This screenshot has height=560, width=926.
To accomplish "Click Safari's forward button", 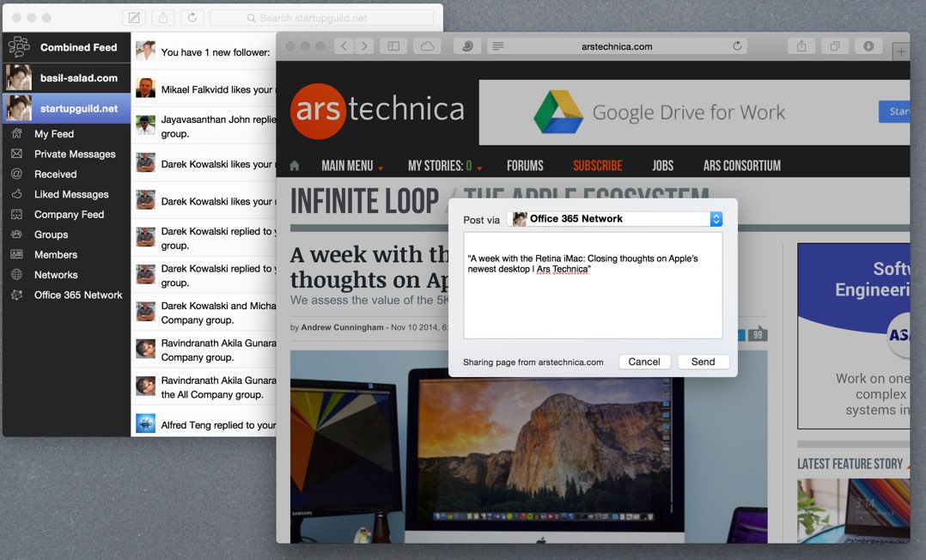I will point(364,46).
